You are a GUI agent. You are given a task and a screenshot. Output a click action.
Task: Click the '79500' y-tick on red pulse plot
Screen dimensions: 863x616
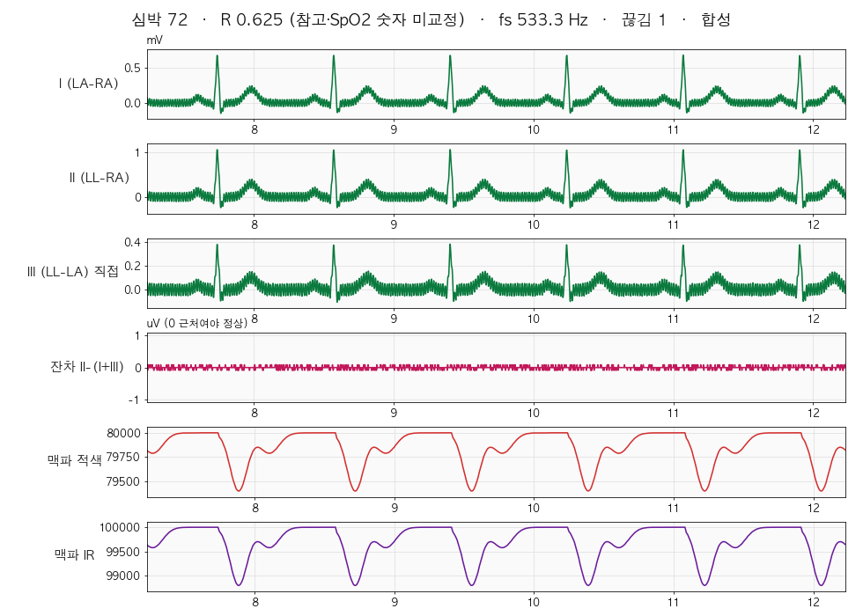123,482
